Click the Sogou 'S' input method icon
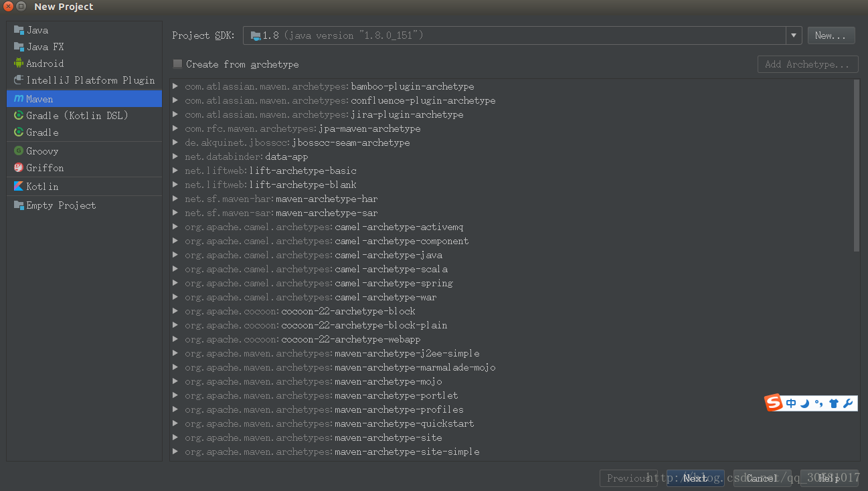 pos(774,403)
